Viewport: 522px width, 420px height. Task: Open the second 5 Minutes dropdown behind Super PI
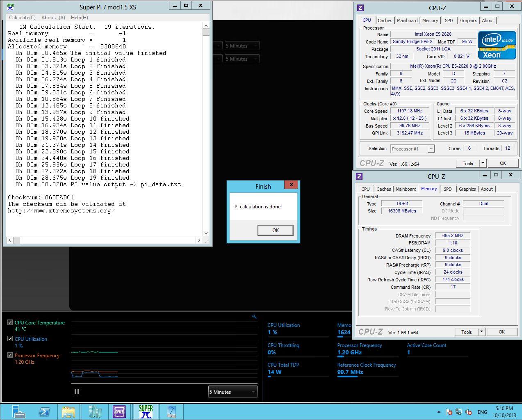coord(242,59)
